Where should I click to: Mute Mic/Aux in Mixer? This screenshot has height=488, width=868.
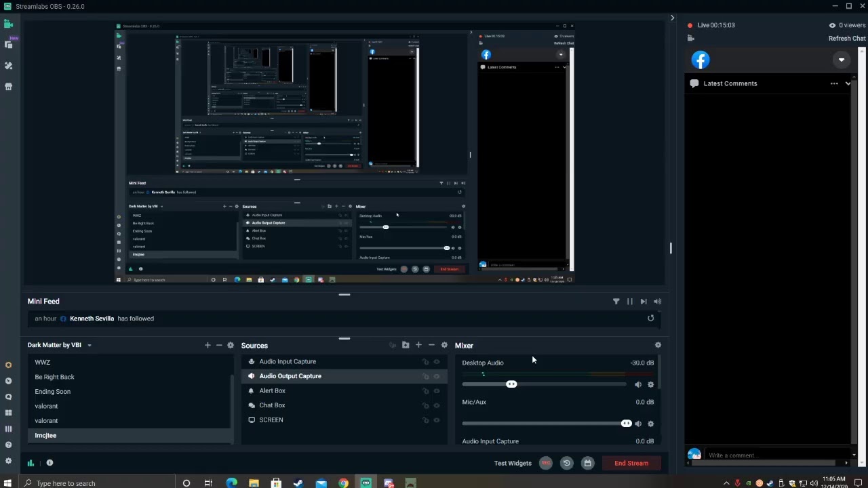[x=638, y=424]
